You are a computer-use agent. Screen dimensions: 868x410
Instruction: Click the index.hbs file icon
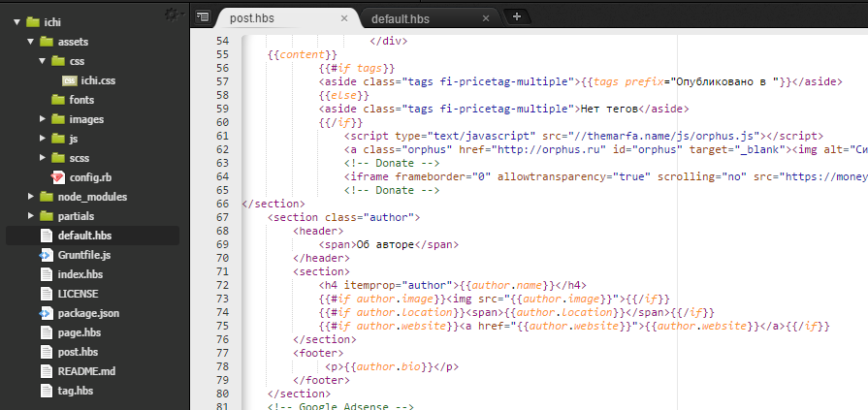coord(46,274)
